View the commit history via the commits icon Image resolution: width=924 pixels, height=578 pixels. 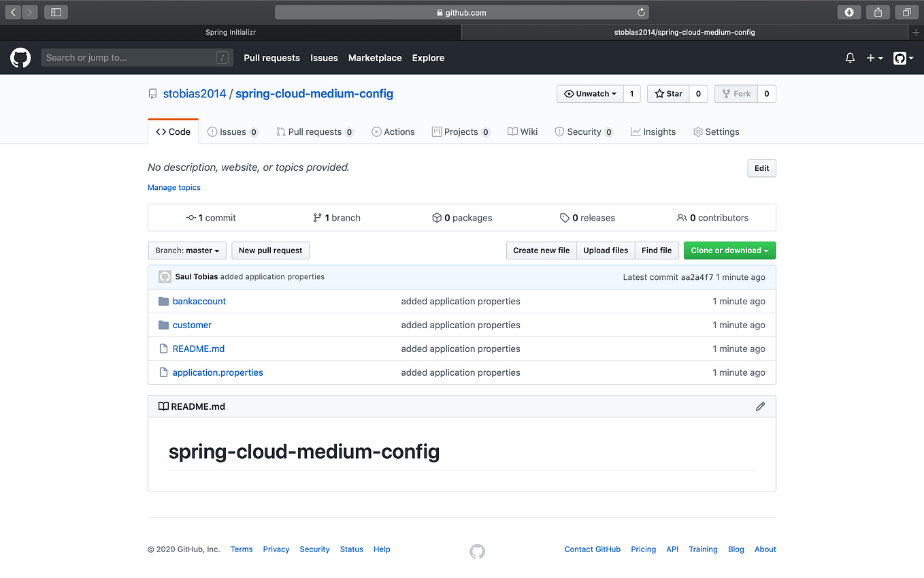(192, 217)
